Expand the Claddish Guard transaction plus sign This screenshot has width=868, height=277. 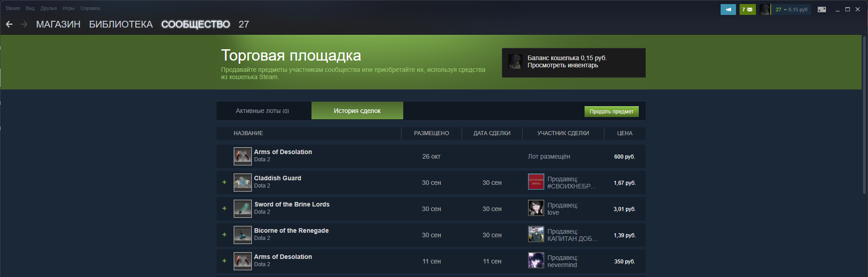coord(224,182)
